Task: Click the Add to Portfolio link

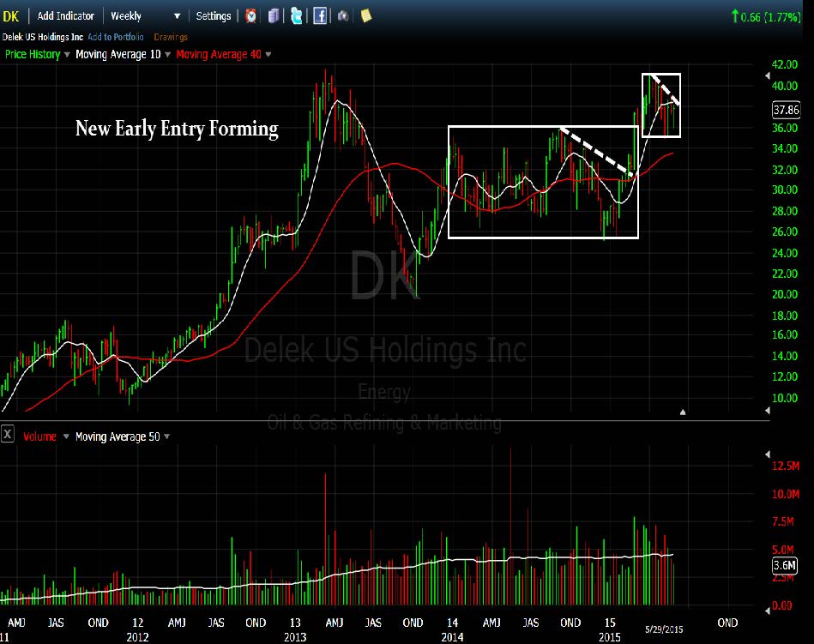Action: [x=116, y=37]
